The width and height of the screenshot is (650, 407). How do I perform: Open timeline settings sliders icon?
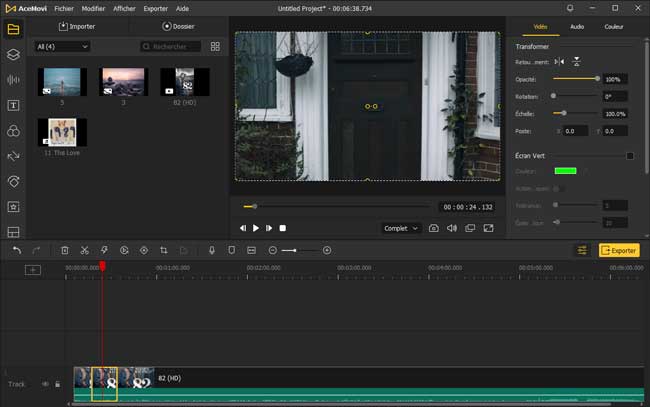[x=582, y=250]
